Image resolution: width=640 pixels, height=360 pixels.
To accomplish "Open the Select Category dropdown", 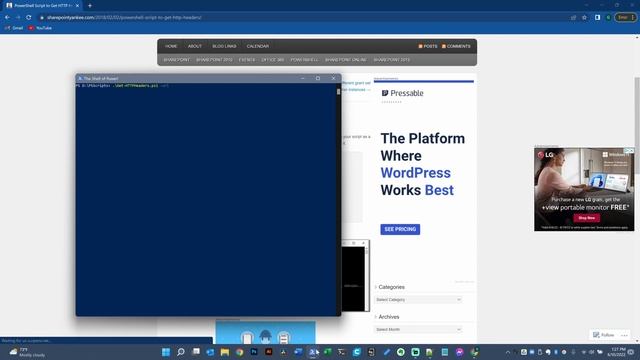I will click(x=418, y=300).
